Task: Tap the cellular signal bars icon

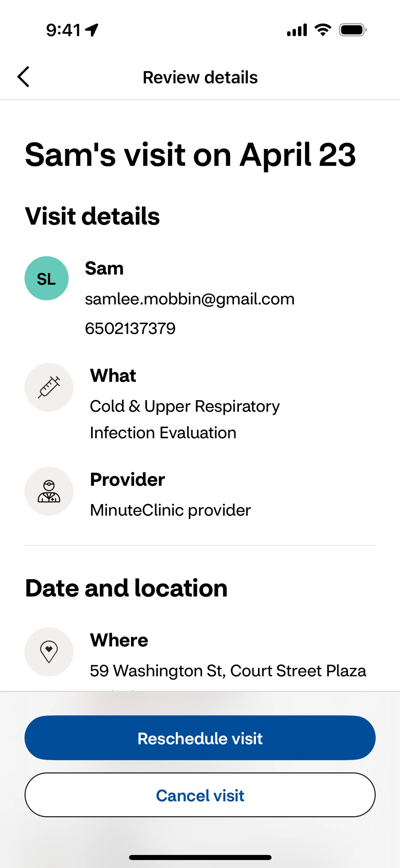Action: [x=297, y=30]
